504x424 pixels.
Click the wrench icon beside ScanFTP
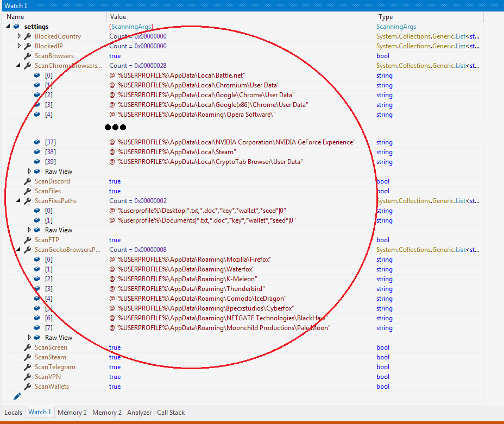[27, 240]
